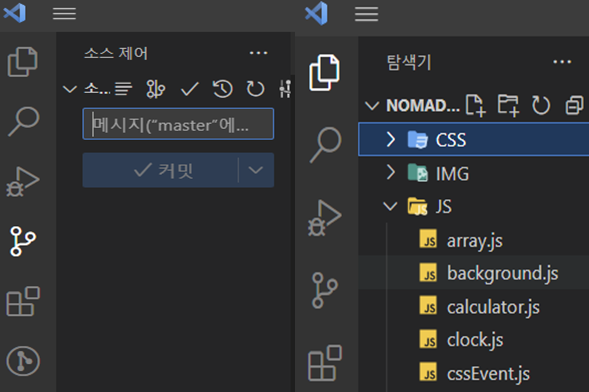The image size is (589, 392).
Task: Open history clock icon in source control toolbar
Action: tap(222, 89)
